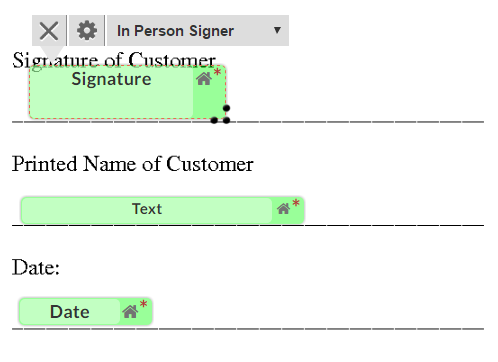The width and height of the screenshot is (498, 362).
Task: Click the home icon on the Text field
Action: click(x=283, y=209)
